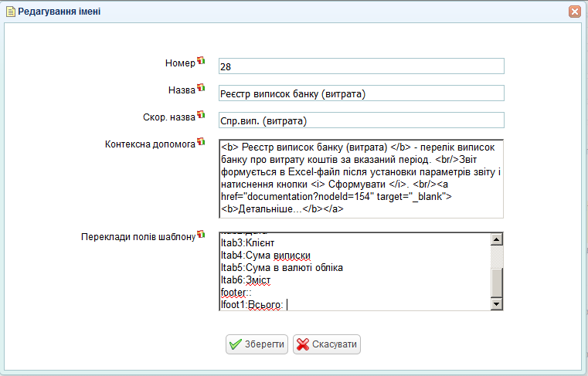
Task: Save changes with the Зберегти button
Action: pos(257,344)
